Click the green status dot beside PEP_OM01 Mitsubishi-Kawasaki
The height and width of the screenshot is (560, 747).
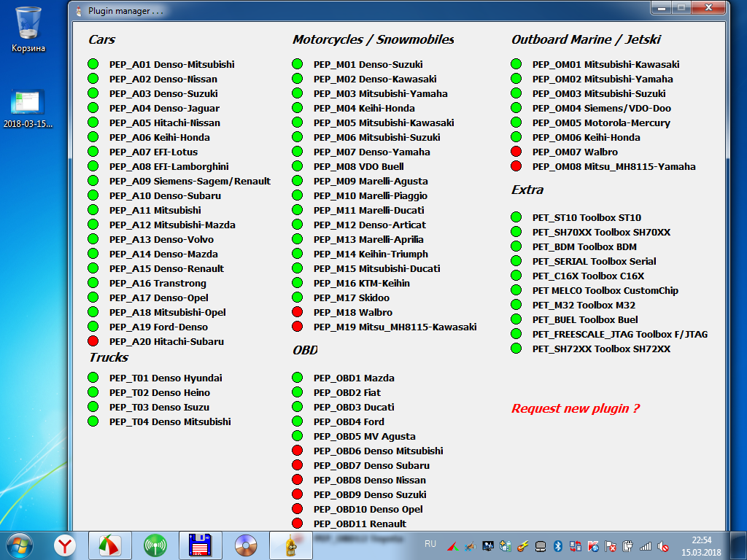(x=516, y=64)
